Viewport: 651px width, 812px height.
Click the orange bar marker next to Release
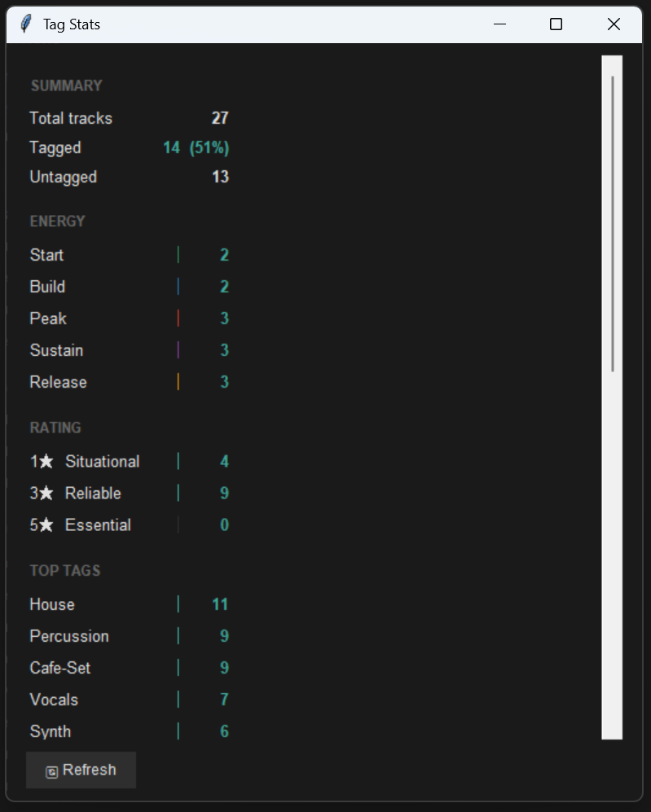(178, 381)
